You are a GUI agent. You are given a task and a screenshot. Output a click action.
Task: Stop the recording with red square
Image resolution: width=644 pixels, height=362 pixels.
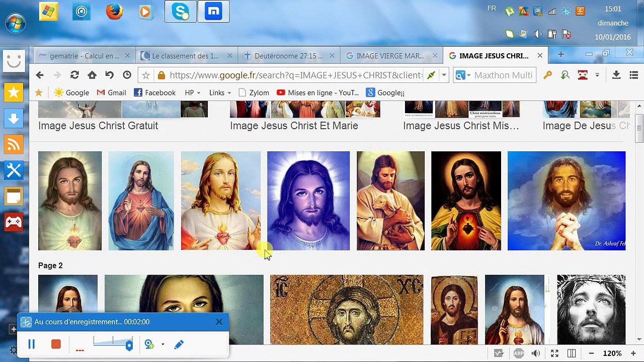(56, 344)
